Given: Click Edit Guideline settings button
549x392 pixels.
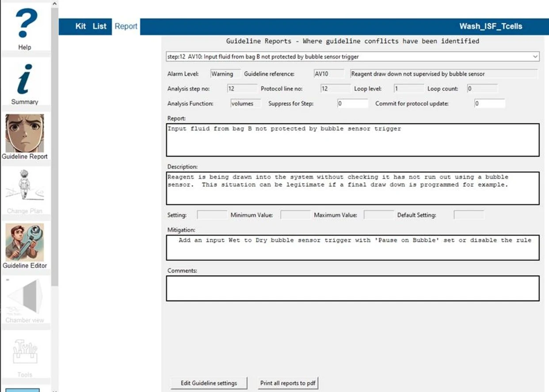Looking at the screenshot, I should pos(209,383).
